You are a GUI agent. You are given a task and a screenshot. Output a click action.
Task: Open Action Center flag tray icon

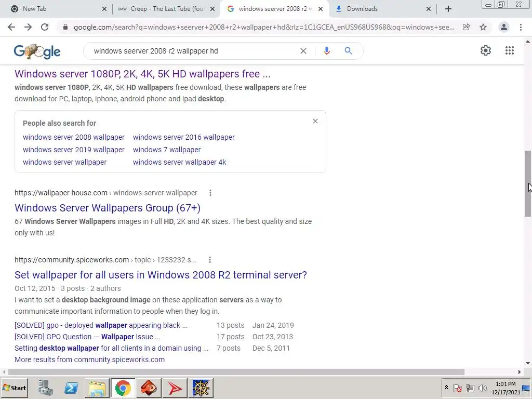(x=457, y=388)
